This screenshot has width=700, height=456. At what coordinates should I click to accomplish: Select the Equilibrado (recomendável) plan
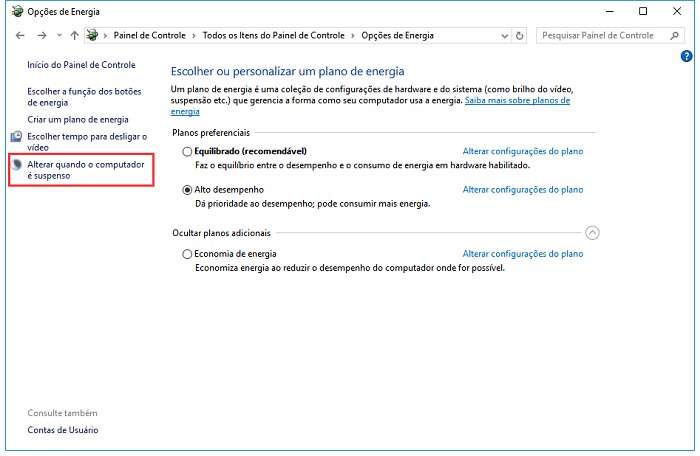[187, 152]
